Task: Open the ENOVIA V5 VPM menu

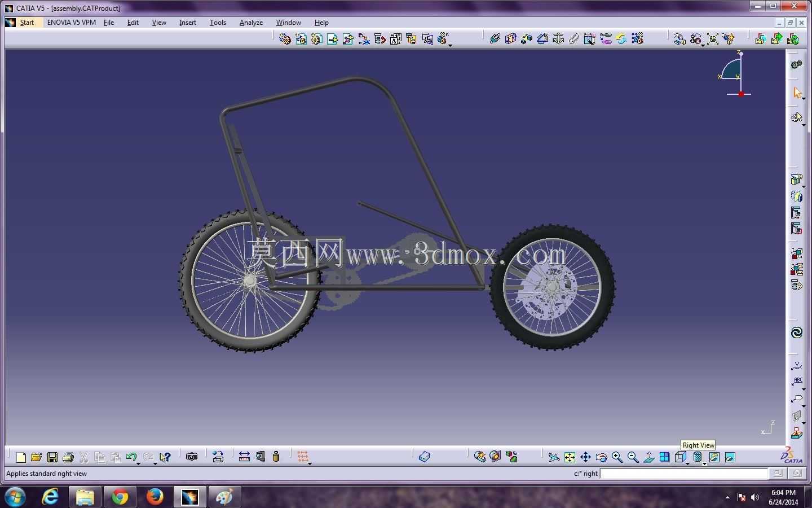Action: [x=72, y=23]
